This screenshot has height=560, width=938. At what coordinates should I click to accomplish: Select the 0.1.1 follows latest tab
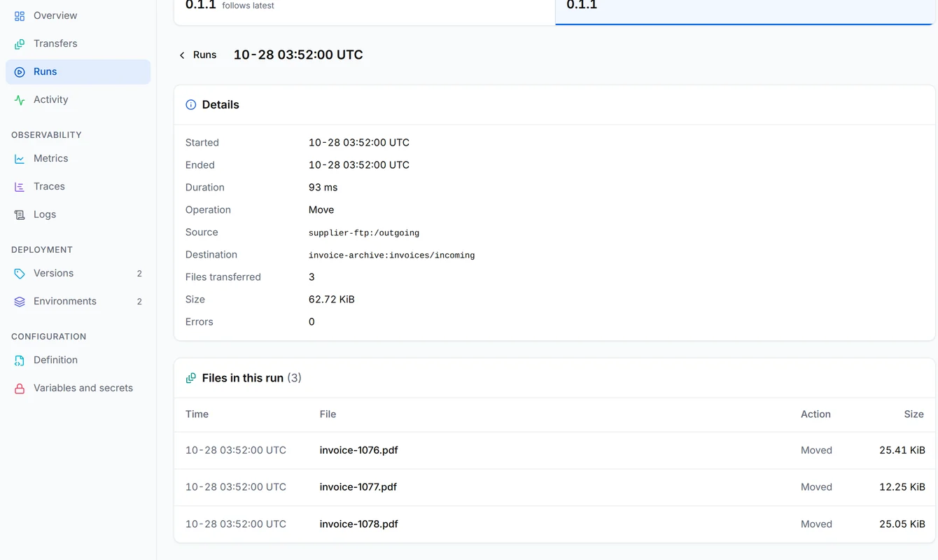tap(365, 11)
